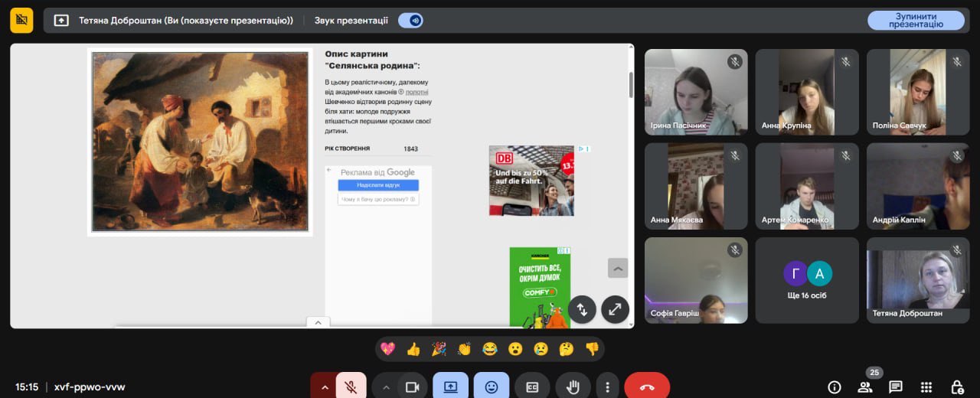Send the thumbs down reaction
The width and height of the screenshot is (980, 398).
(592, 349)
